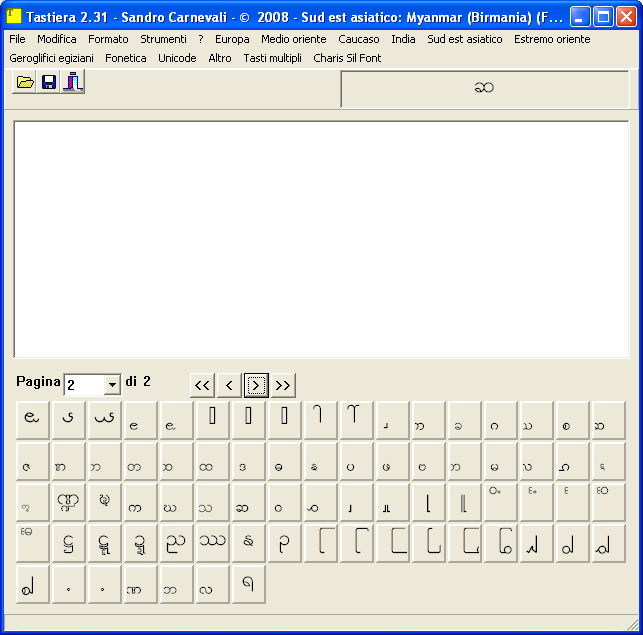Screen dimensions: 643x635
Task: Open the Modifica menu
Action: (57, 39)
